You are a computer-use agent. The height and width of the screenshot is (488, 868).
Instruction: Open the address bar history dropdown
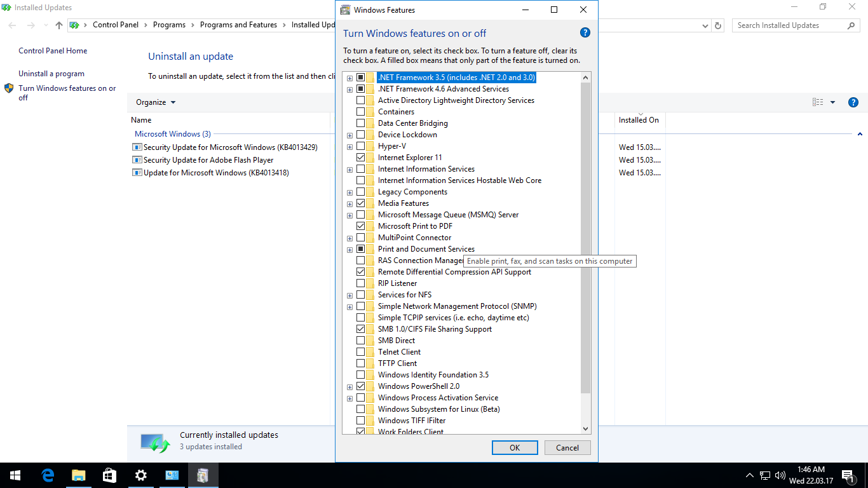[705, 25]
